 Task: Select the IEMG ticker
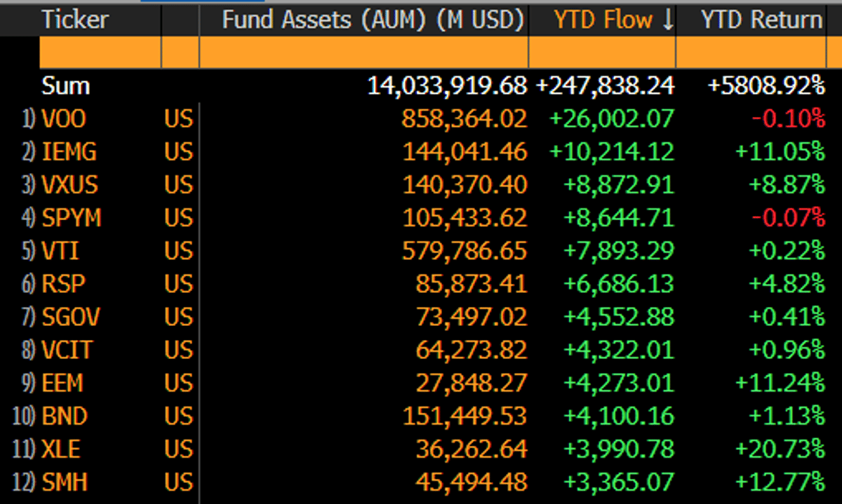(x=70, y=152)
